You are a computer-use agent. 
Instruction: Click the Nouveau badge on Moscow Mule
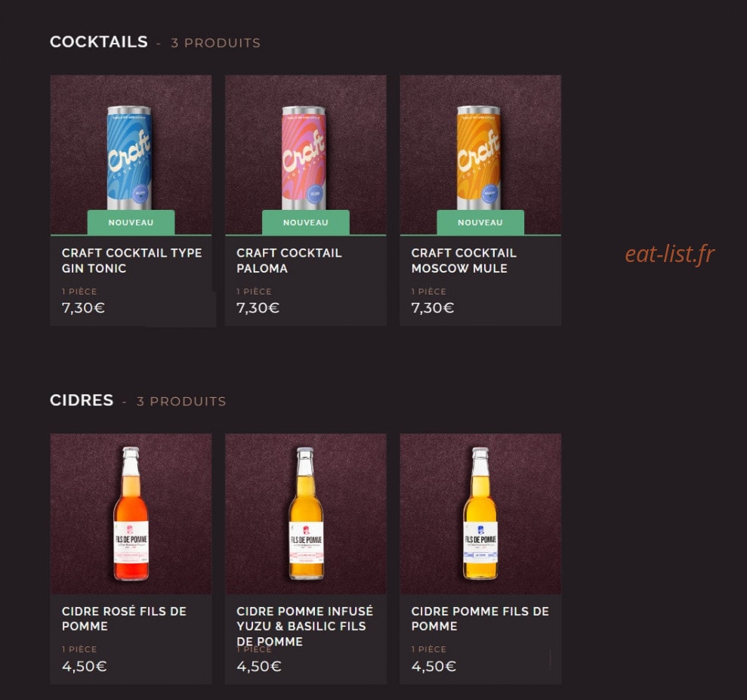tap(480, 222)
